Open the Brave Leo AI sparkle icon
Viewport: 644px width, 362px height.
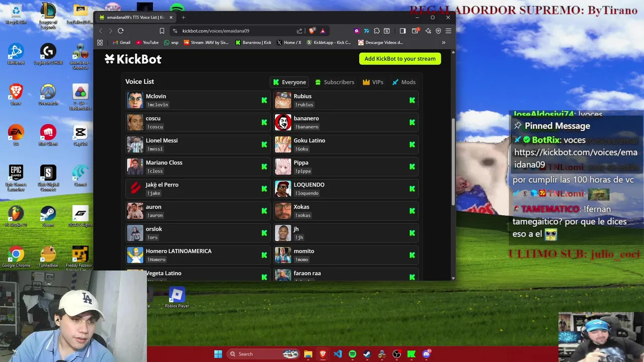428,31
